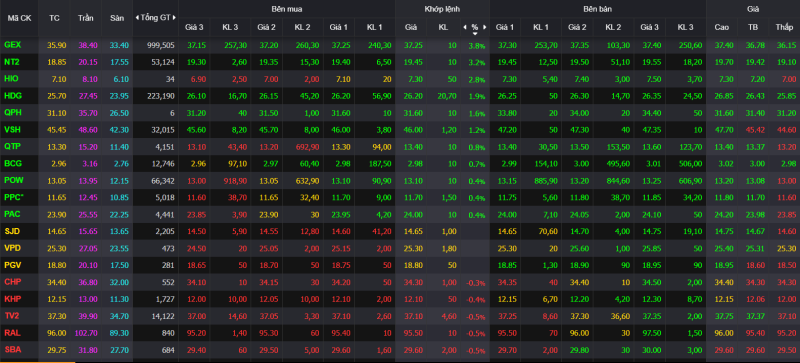Open PAC stock symbol
This screenshot has width=800, height=363.
point(12,214)
